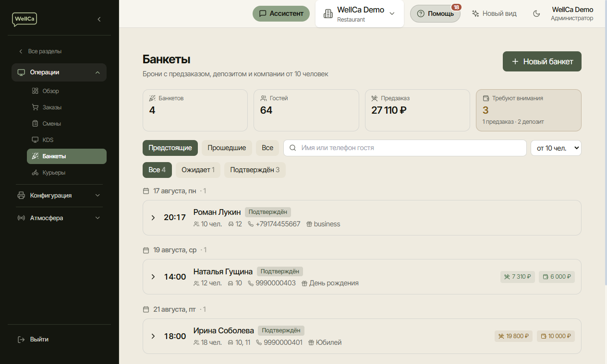Expand Роман Лукин banquet row
The width and height of the screenshot is (607, 364).
(x=153, y=218)
